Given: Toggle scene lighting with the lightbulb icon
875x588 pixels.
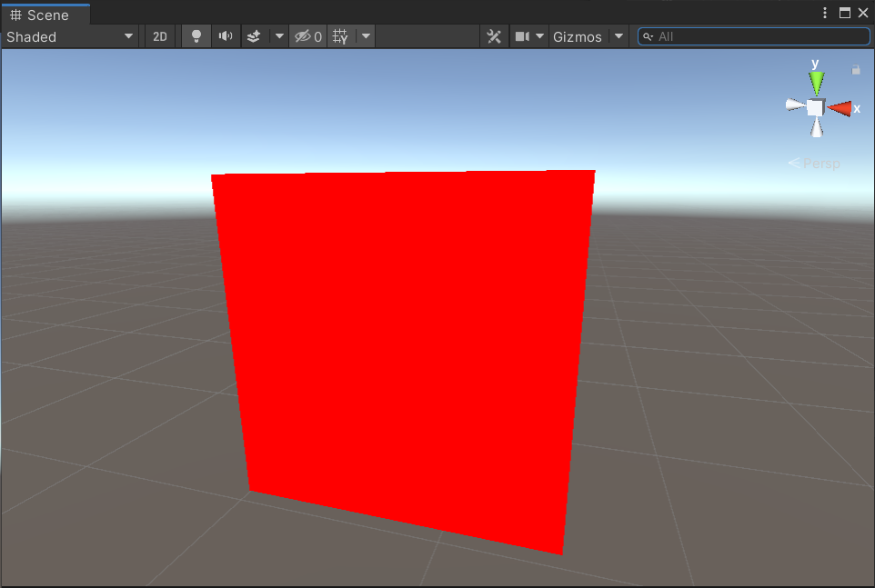Looking at the screenshot, I should pyautogui.click(x=196, y=36).
